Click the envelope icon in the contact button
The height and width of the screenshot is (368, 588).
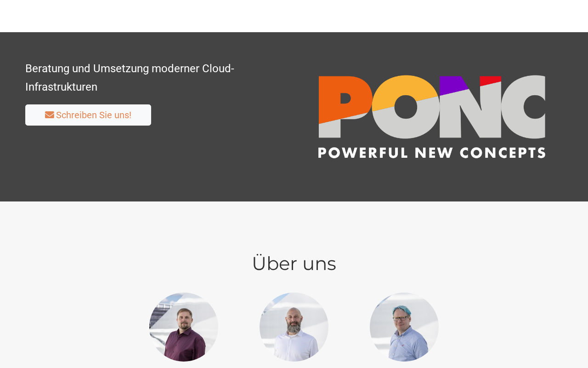click(x=50, y=115)
